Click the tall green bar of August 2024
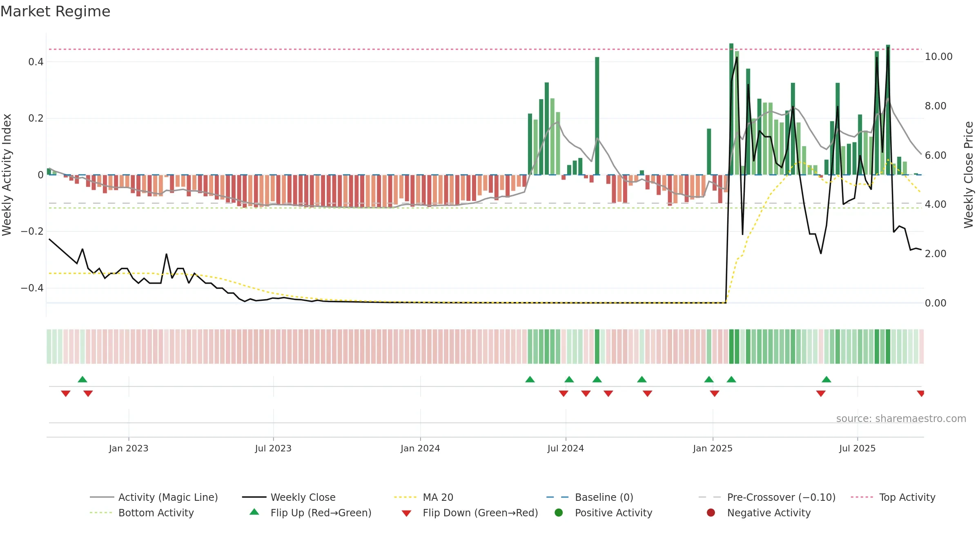 tap(597, 116)
